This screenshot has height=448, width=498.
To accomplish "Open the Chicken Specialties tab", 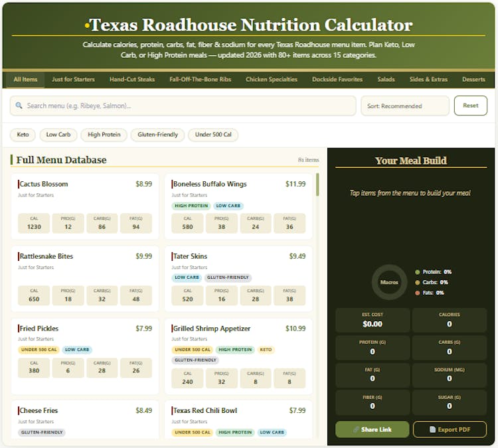I will point(272,80).
